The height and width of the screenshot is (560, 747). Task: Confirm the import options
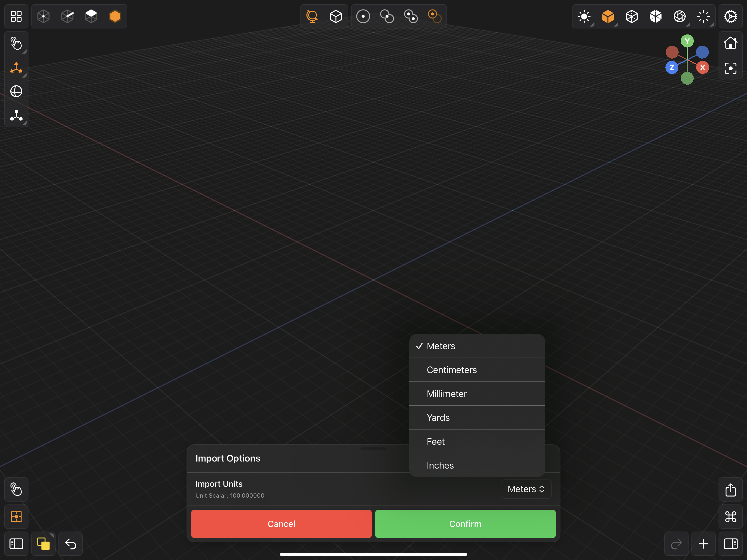tap(465, 524)
